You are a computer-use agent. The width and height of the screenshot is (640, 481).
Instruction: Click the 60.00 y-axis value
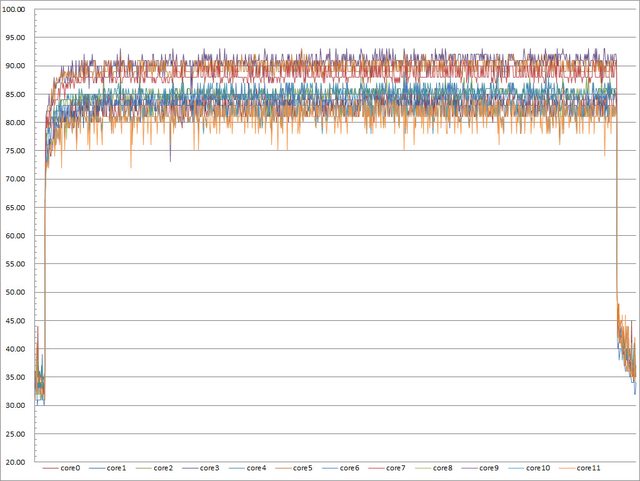(18, 236)
